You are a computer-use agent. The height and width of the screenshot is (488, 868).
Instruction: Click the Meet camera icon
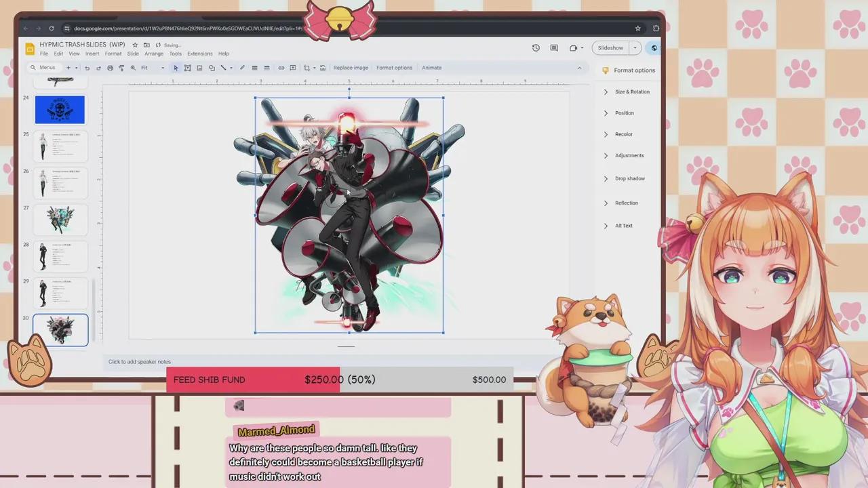pyautogui.click(x=574, y=48)
